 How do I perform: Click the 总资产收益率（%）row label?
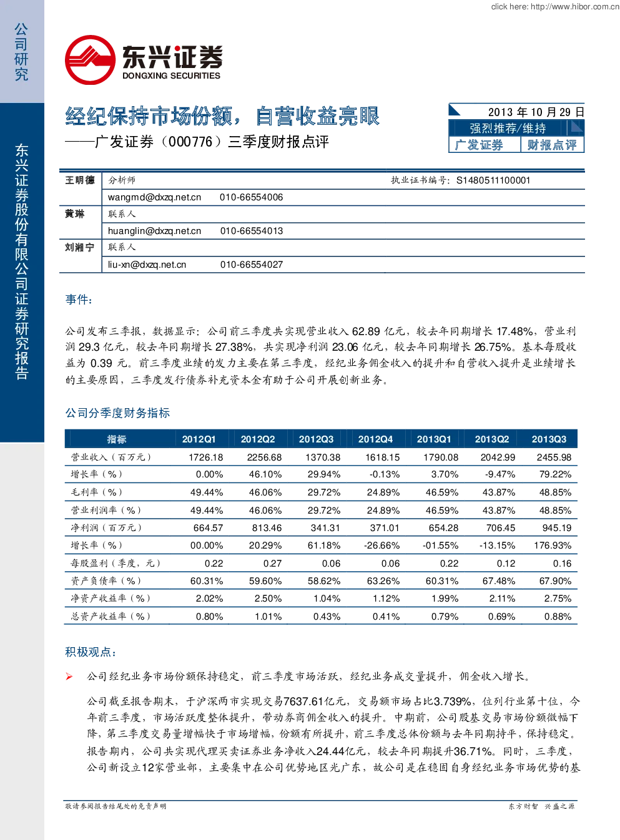[111, 617]
